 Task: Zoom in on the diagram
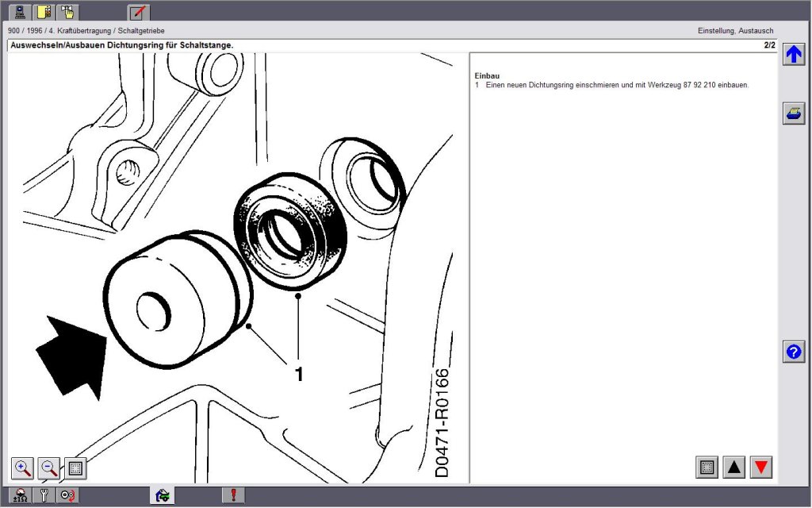tap(22, 468)
